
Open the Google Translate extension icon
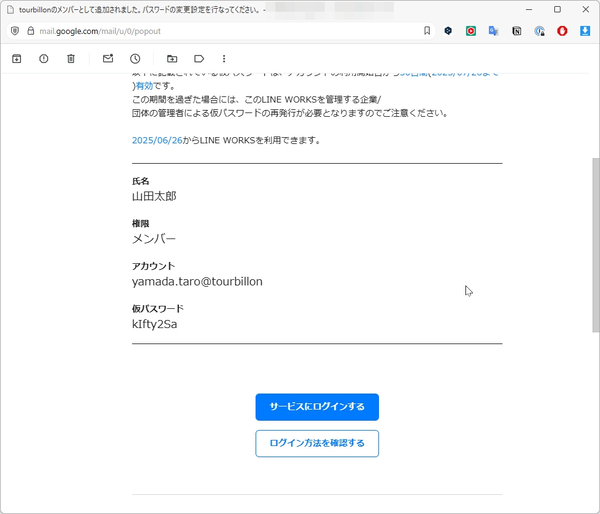(494, 31)
